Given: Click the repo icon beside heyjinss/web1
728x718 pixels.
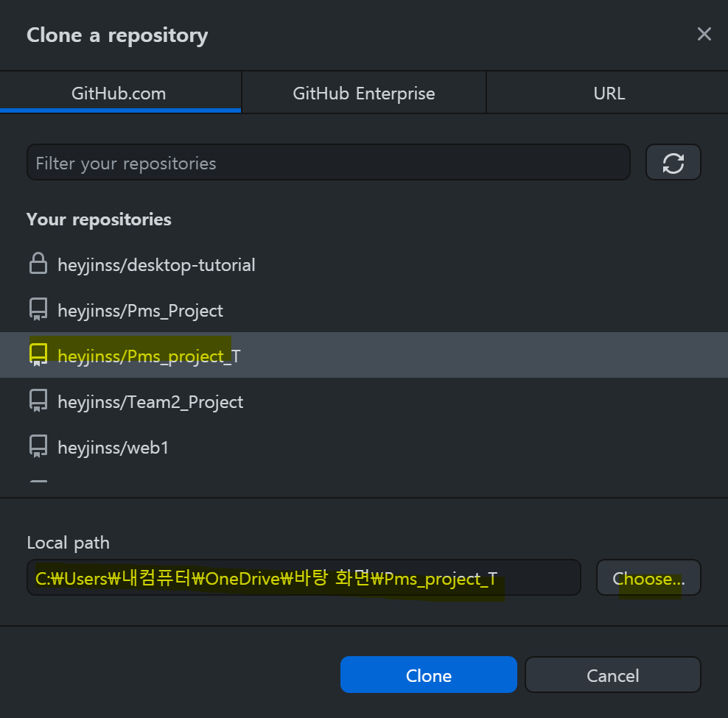Looking at the screenshot, I should (x=38, y=446).
